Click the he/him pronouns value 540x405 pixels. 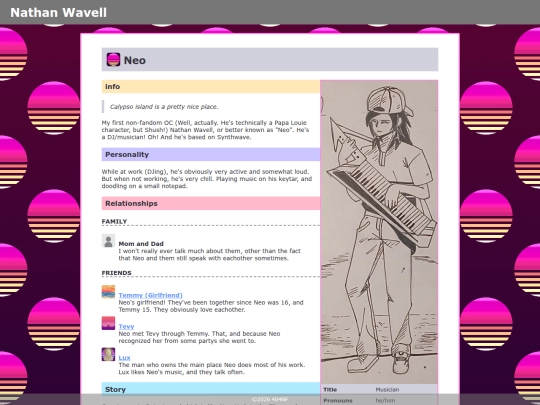click(x=385, y=401)
